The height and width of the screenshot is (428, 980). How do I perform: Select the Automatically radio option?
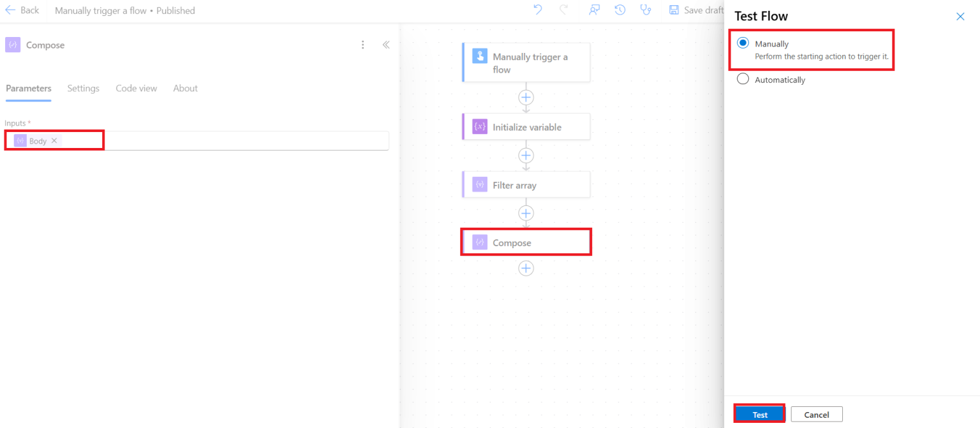743,80
